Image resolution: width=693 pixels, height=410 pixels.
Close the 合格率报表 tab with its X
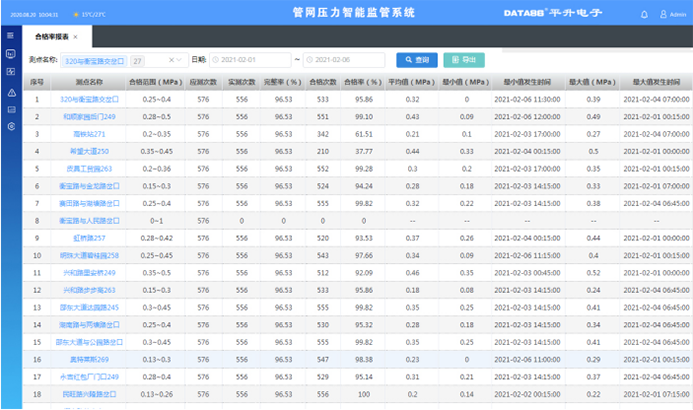pyautogui.click(x=76, y=37)
